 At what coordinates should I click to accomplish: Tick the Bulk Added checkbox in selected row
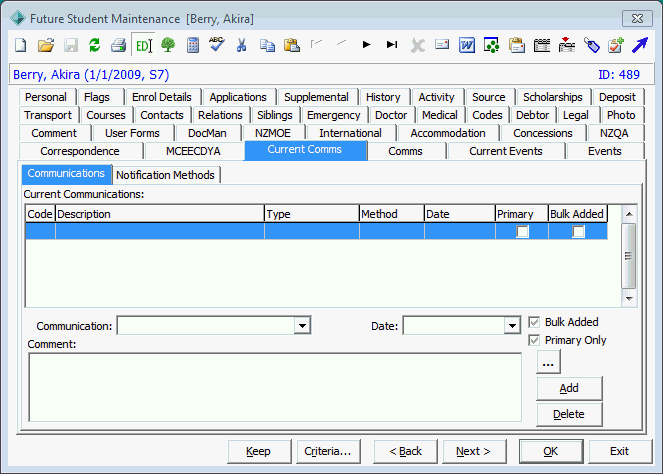coord(578,232)
